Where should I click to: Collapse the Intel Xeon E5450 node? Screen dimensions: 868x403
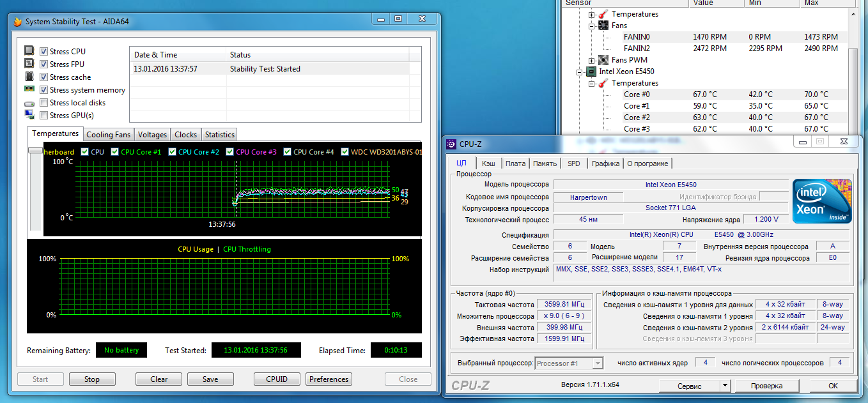(580, 72)
